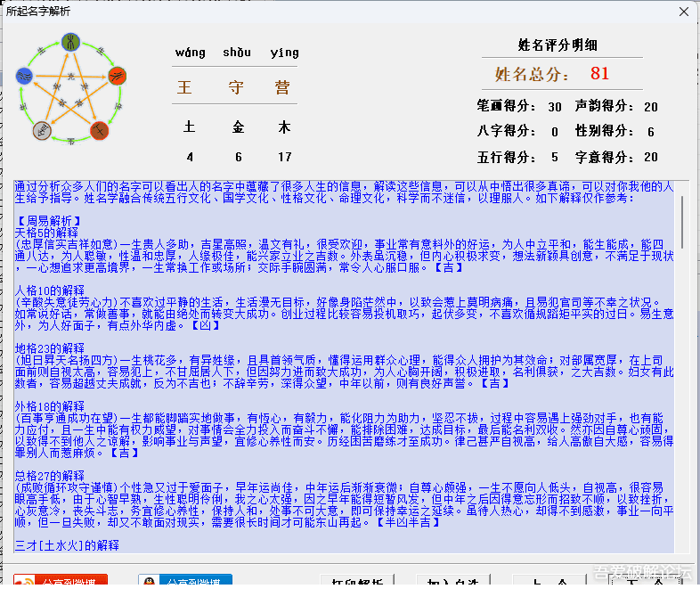Click the 加入自选 button

(x=453, y=580)
